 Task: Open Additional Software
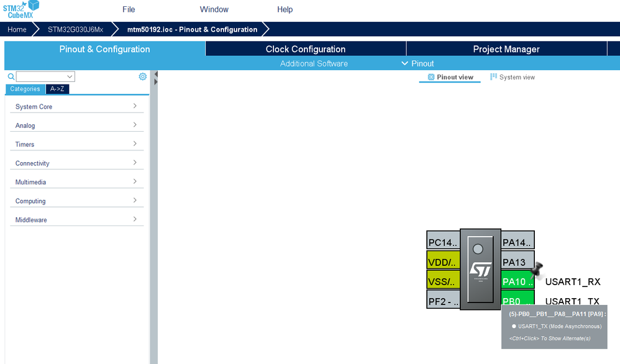coord(314,63)
